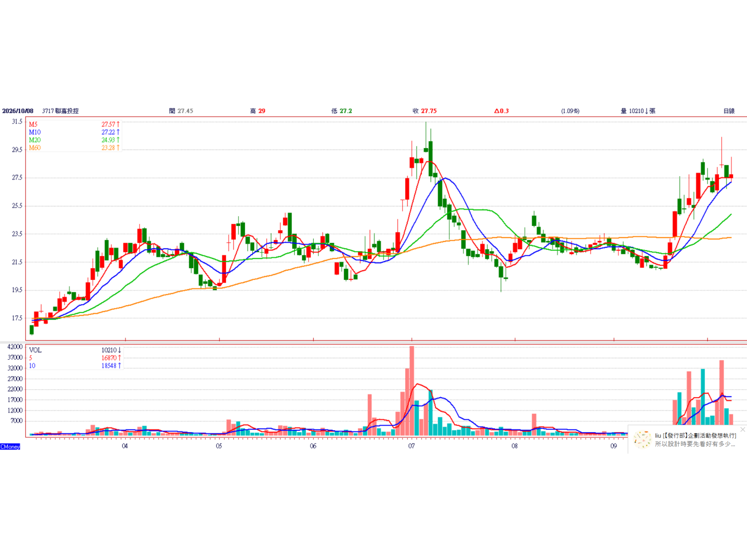This screenshot has width=747, height=560.
Task: Click the 7000 volume axis label
Action: (16, 421)
